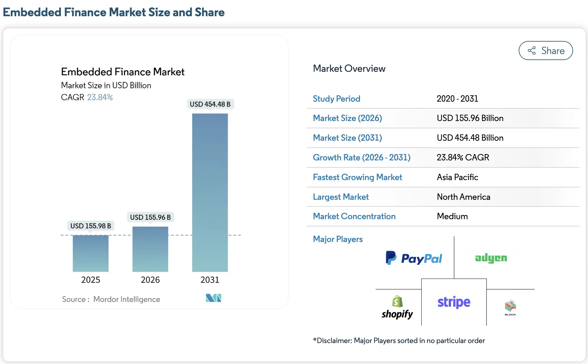Image resolution: width=588 pixels, height=364 pixels.
Task: Click the Mordor Intelligence logo icon
Action: pyautogui.click(x=213, y=298)
